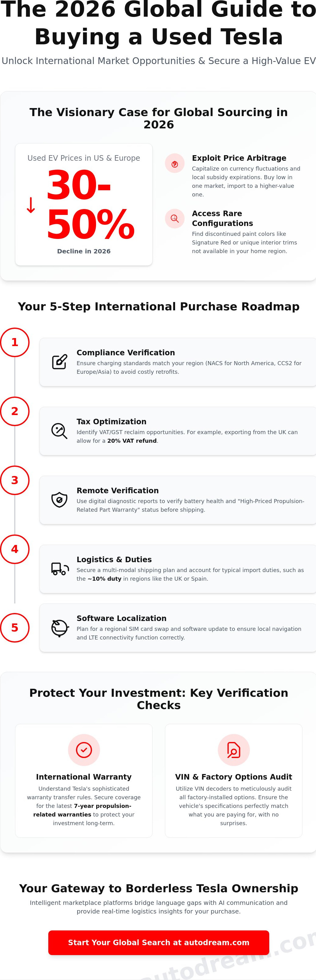The height and width of the screenshot is (980, 316).
Task: Click the Remote Verification shield icon
Action: [x=59, y=499]
